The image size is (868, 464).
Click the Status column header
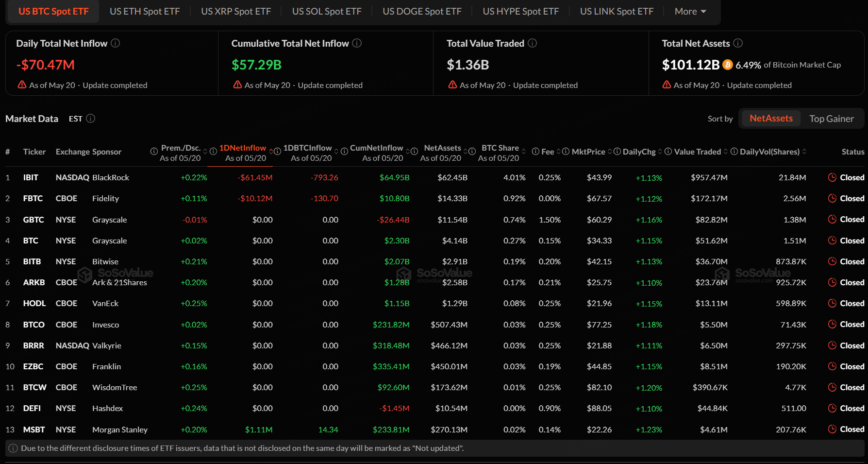click(853, 152)
